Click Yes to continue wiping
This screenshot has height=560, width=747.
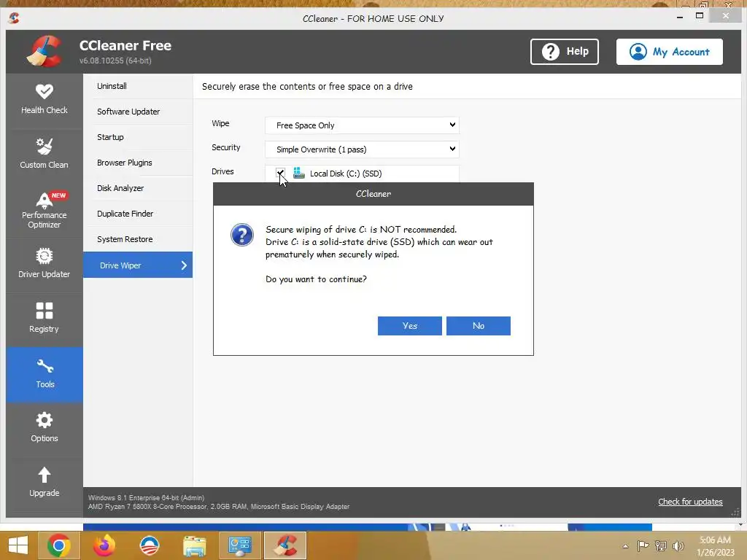pos(410,326)
